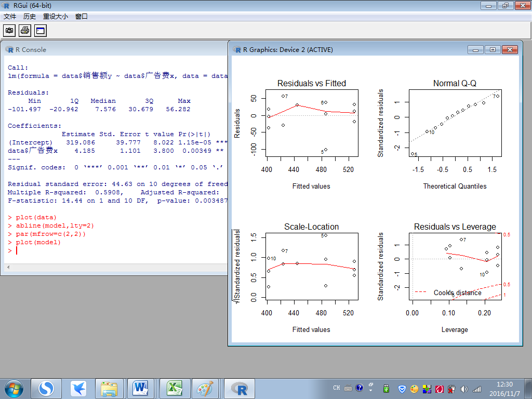The height and width of the screenshot is (399, 532).
Task: Switch to Microsoft Excel on the taskbar
Action: tap(174, 389)
